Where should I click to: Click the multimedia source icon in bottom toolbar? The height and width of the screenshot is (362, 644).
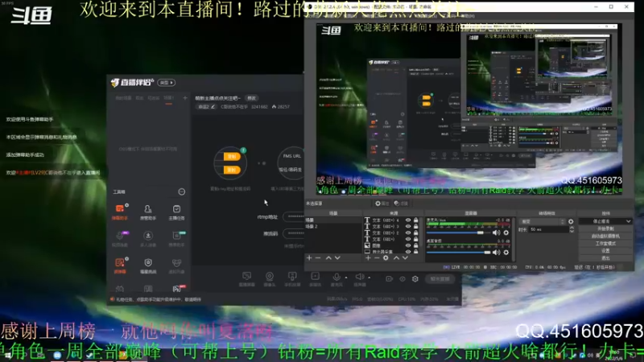(315, 278)
